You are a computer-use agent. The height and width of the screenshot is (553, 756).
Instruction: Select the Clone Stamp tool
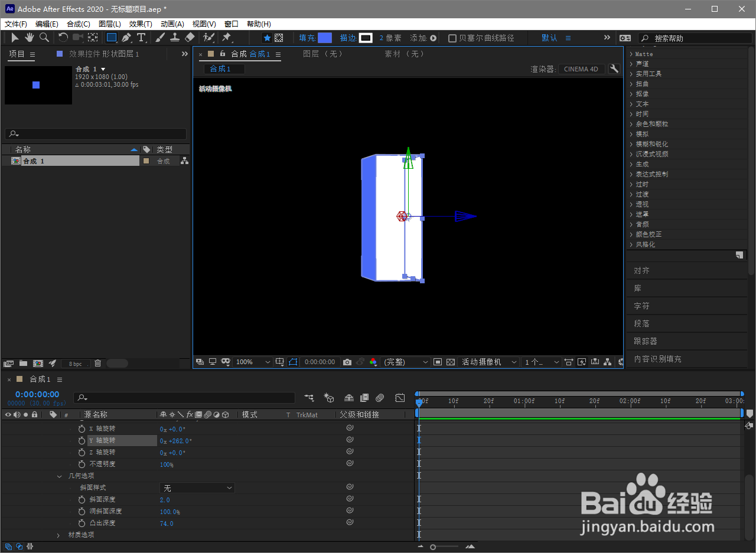tap(175, 37)
